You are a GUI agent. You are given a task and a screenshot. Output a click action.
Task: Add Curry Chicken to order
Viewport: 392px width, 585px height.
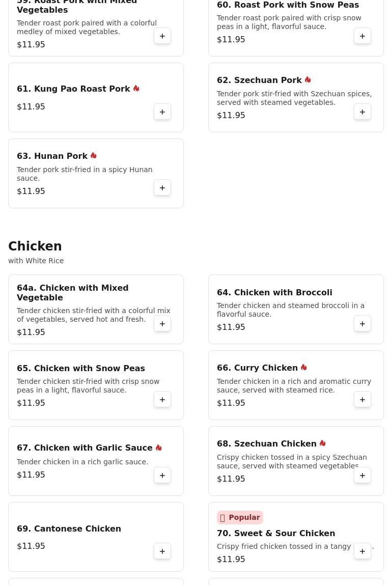[x=362, y=400]
